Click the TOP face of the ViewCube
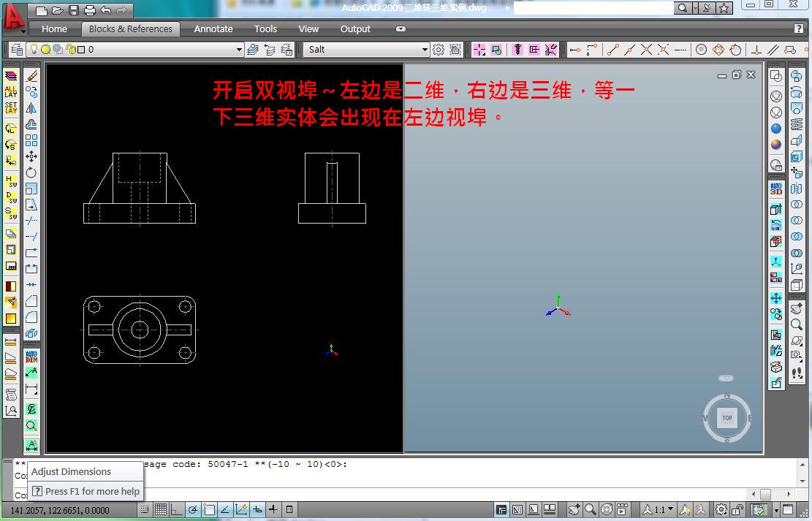 pos(727,418)
